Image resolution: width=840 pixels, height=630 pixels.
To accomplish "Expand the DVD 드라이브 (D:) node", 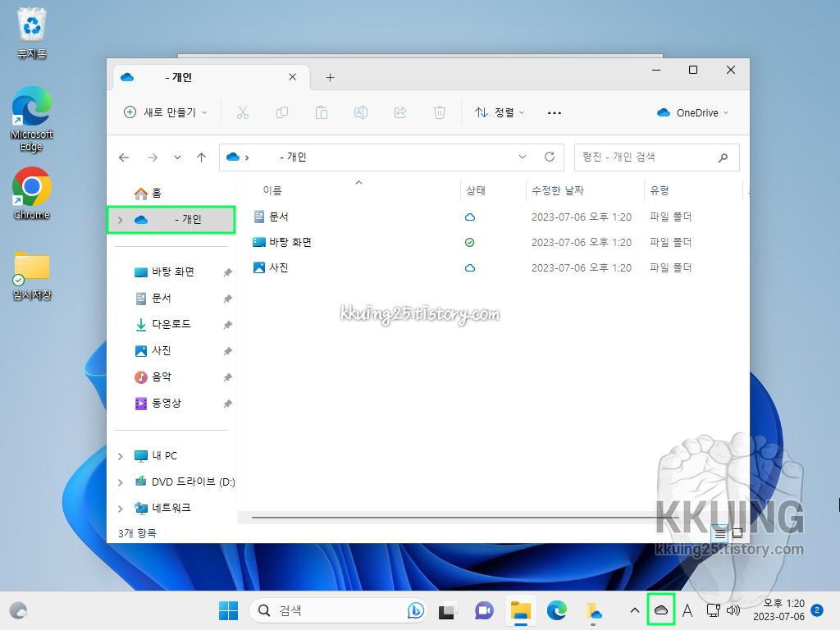I will click(x=121, y=482).
